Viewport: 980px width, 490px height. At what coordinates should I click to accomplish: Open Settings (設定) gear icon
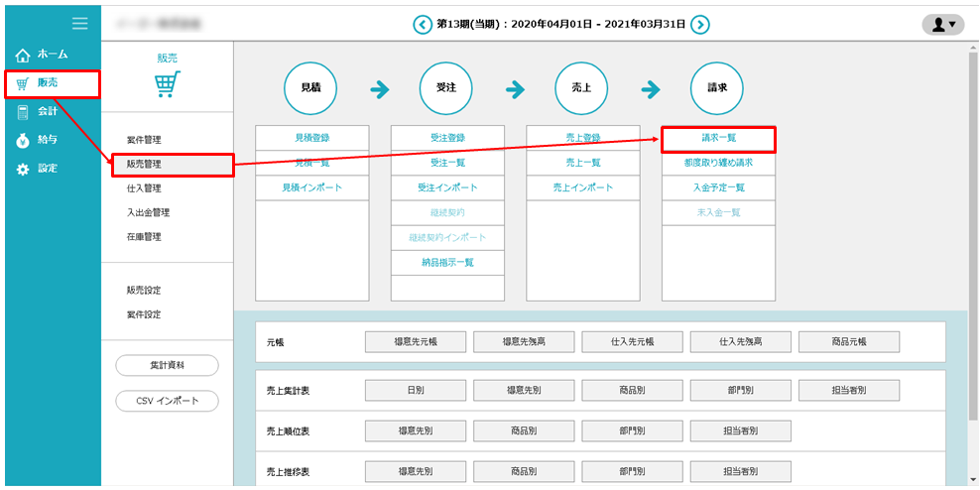pos(23,170)
